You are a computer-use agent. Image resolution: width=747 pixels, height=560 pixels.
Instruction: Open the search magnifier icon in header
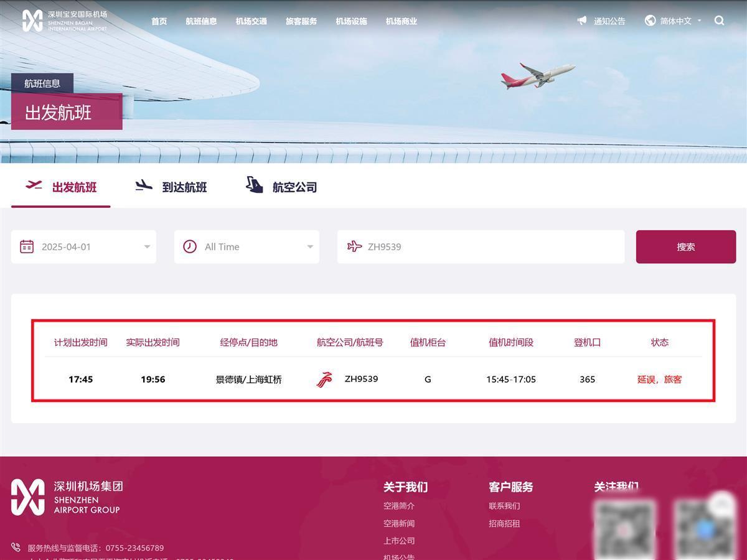(x=719, y=21)
